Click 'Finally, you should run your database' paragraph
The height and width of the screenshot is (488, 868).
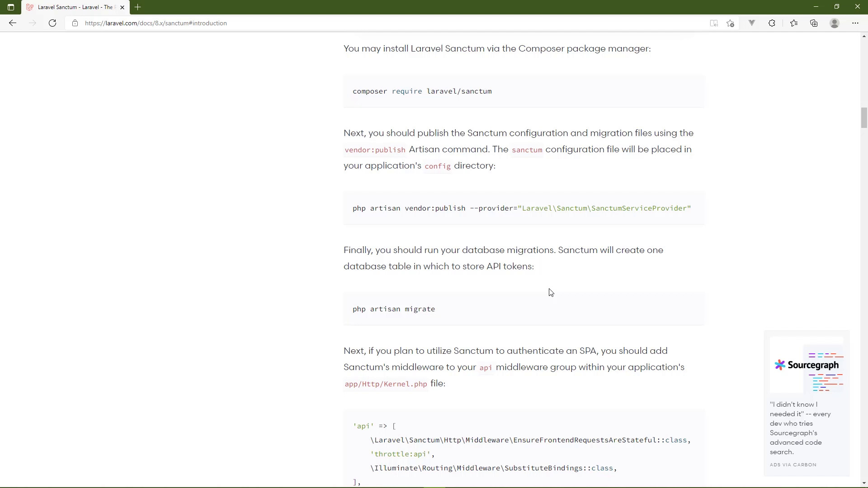(503, 258)
